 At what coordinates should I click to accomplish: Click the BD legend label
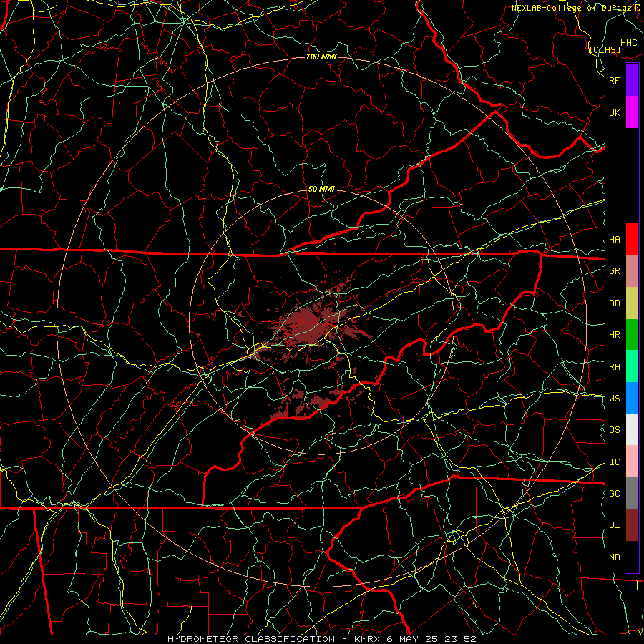tap(615, 303)
